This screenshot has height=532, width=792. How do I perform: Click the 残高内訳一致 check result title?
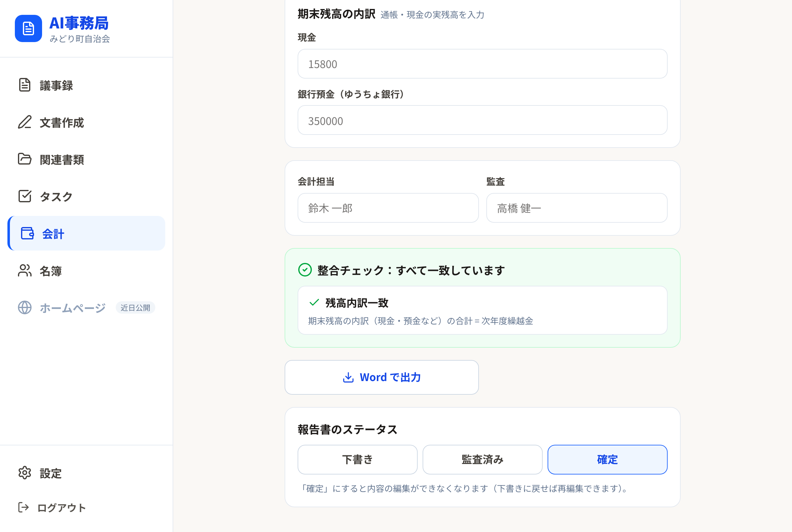pos(357,302)
